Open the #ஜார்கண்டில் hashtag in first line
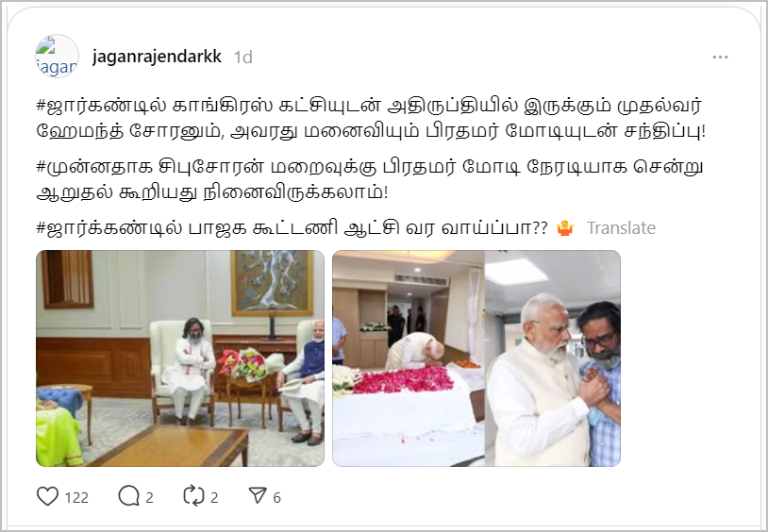Image resolution: width=768 pixels, height=532 pixels. pyautogui.click(x=102, y=106)
